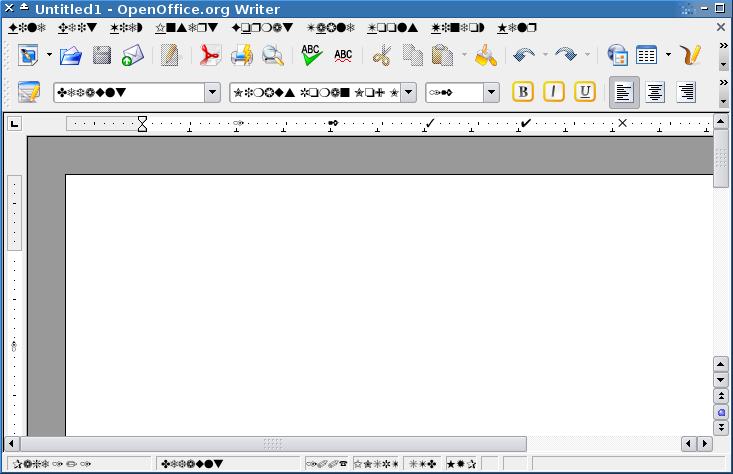
Task: Click the New document icon
Action: point(27,55)
